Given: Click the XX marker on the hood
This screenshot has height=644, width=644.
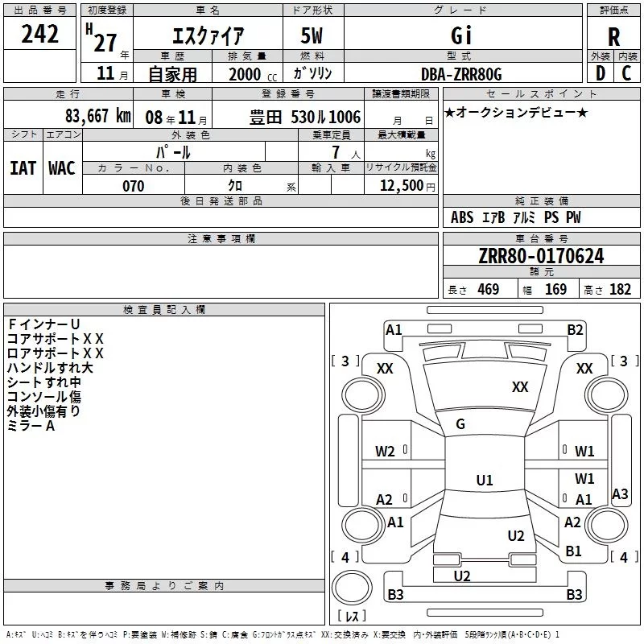Looking at the screenshot, I should [x=520, y=387].
